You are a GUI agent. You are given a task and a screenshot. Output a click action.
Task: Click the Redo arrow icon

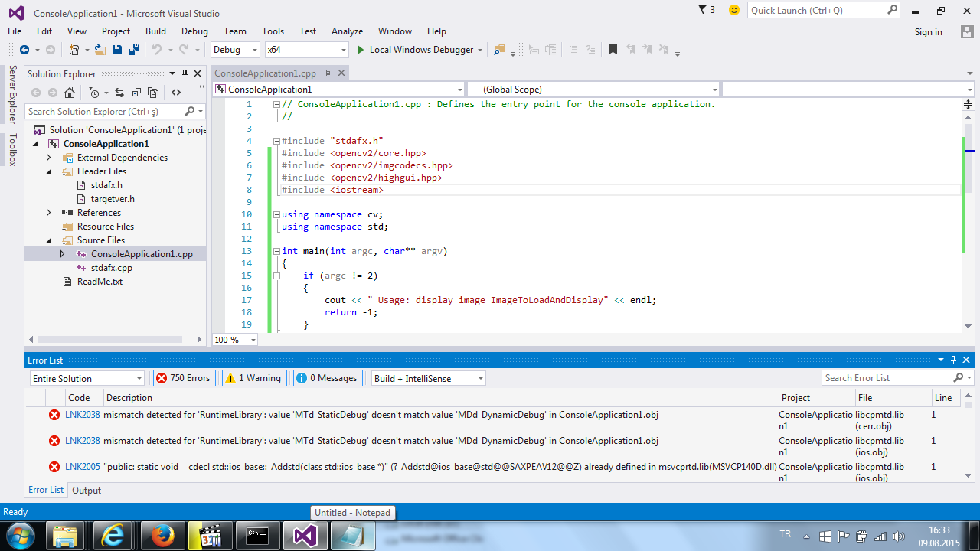pyautogui.click(x=184, y=50)
